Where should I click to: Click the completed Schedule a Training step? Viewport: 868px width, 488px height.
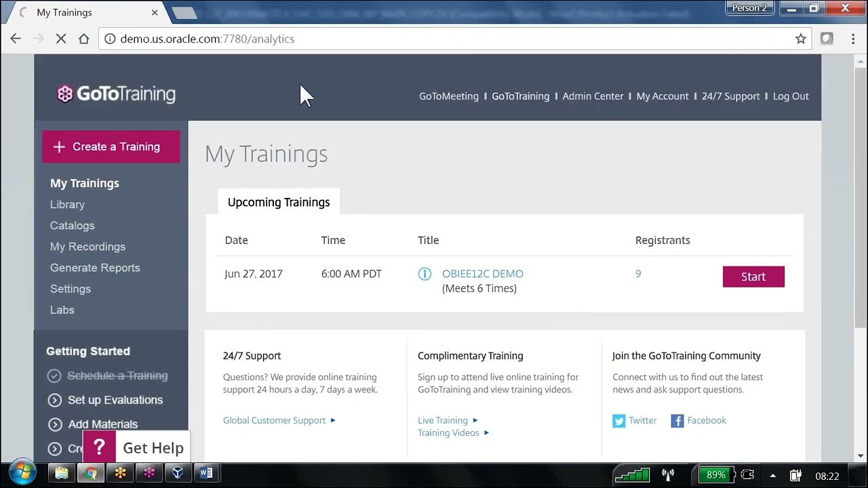[x=108, y=375]
